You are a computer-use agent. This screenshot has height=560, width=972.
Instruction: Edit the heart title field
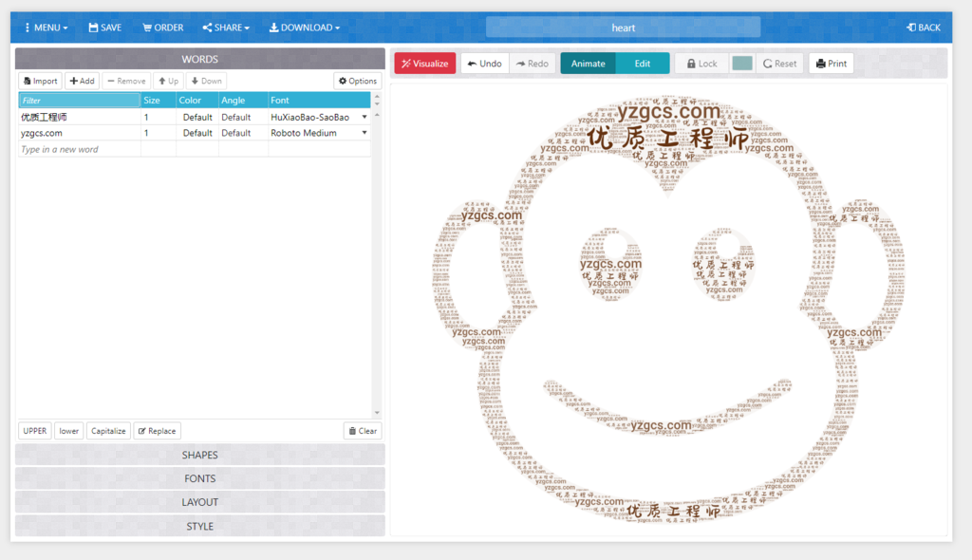coord(623,28)
